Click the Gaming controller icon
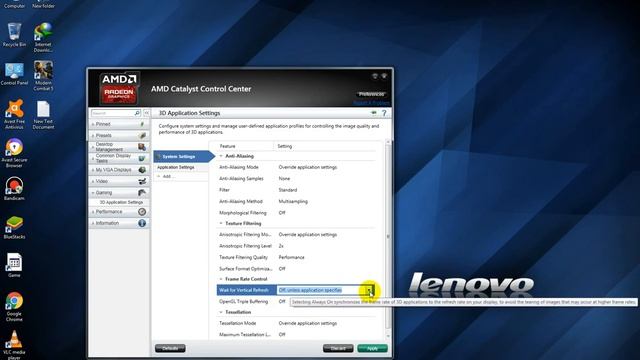Image resolution: width=640 pixels, height=360 pixels. [142, 192]
